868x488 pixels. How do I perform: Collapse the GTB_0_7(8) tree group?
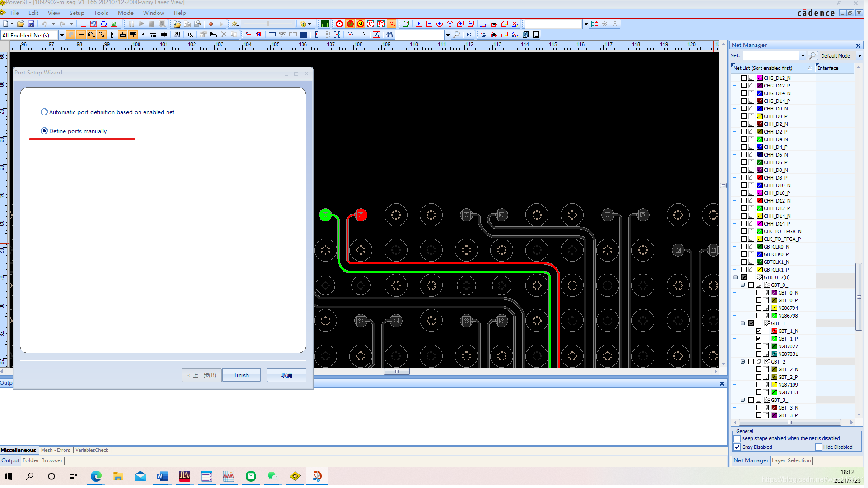[736, 277]
